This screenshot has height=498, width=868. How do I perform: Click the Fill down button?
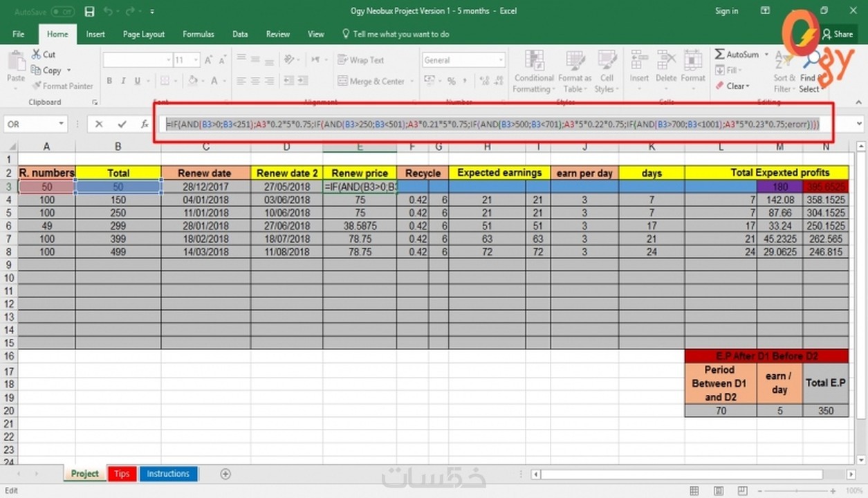727,70
